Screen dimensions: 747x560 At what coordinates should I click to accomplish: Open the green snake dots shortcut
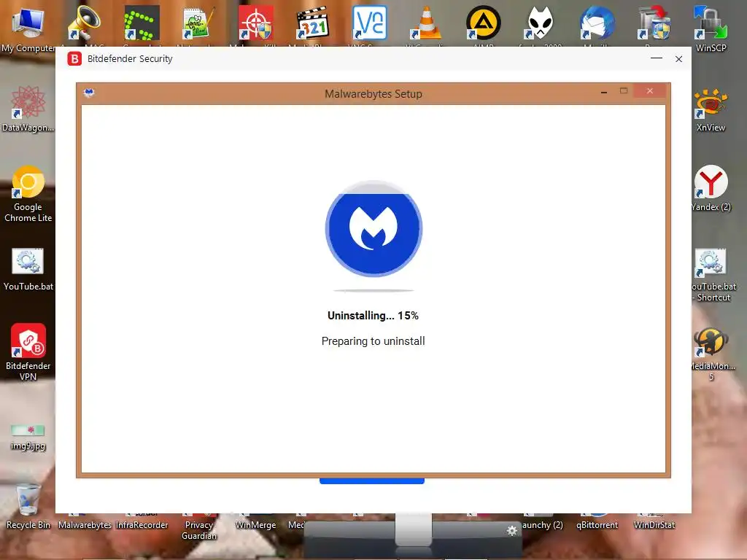(x=142, y=23)
